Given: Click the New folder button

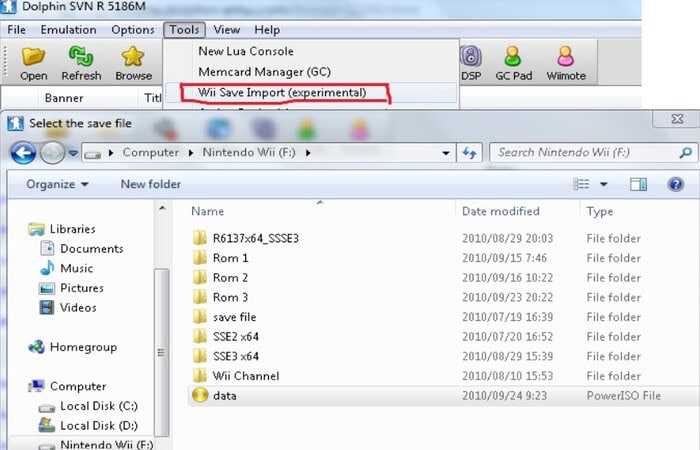Looking at the screenshot, I should [150, 184].
